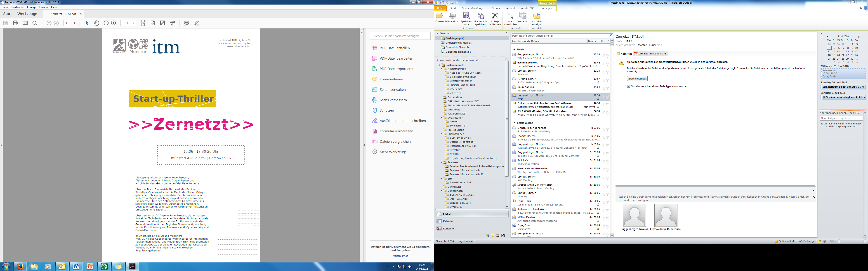This screenshot has width=868, height=271.
Task: Click the zoom in plus icon
Action: click(113, 23)
